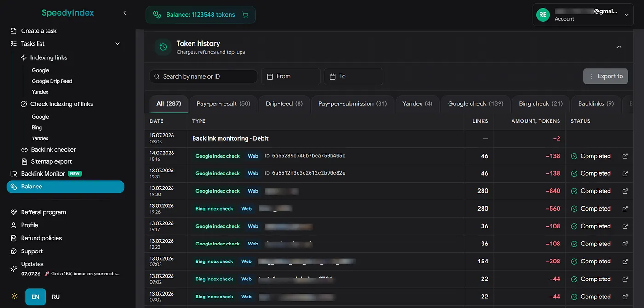Image resolution: width=644 pixels, height=308 pixels.
Task: Expand the Tasks list chevron
Action: click(117, 44)
